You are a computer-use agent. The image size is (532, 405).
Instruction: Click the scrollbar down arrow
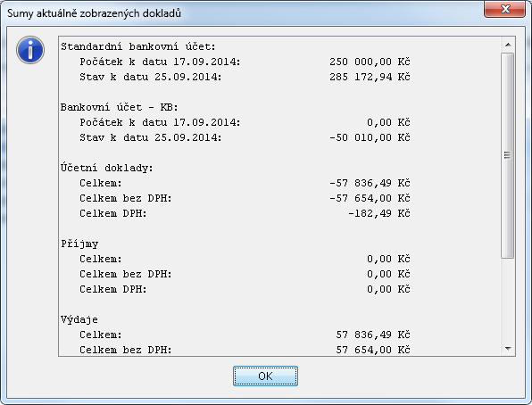coord(508,349)
